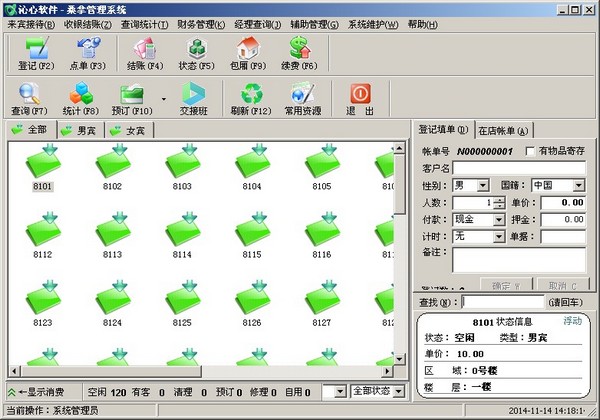Viewport: 600px width, 420px height.
Task: Click the 备注 remarks text area
Action: 519,260
